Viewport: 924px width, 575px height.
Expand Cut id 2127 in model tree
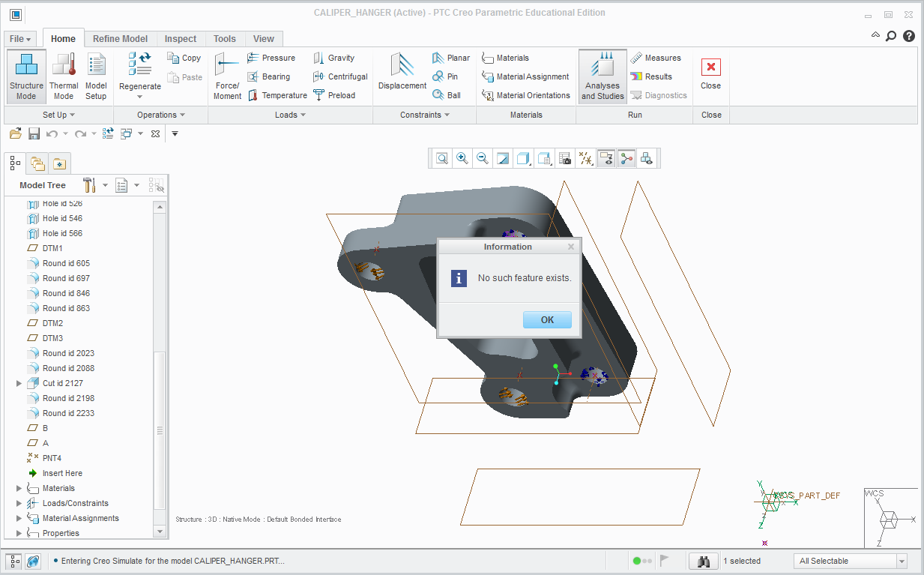coord(19,383)
